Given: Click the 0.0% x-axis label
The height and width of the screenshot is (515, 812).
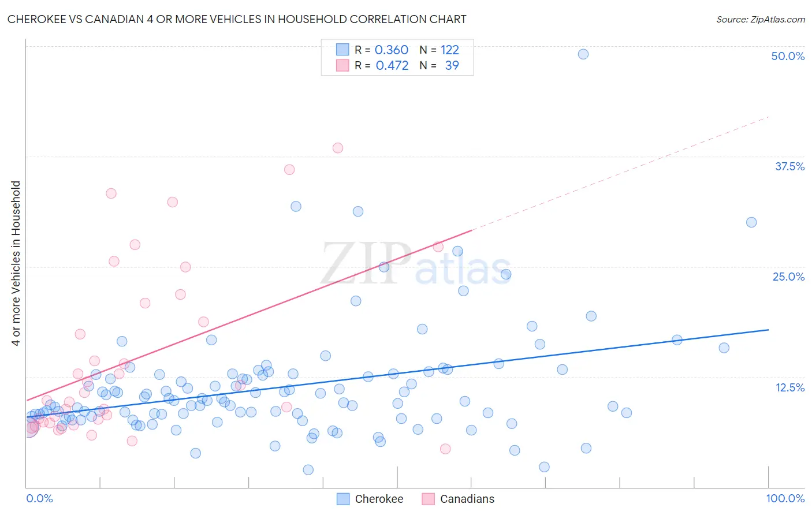Looking at the screenshot, I should tap(39, 498).
